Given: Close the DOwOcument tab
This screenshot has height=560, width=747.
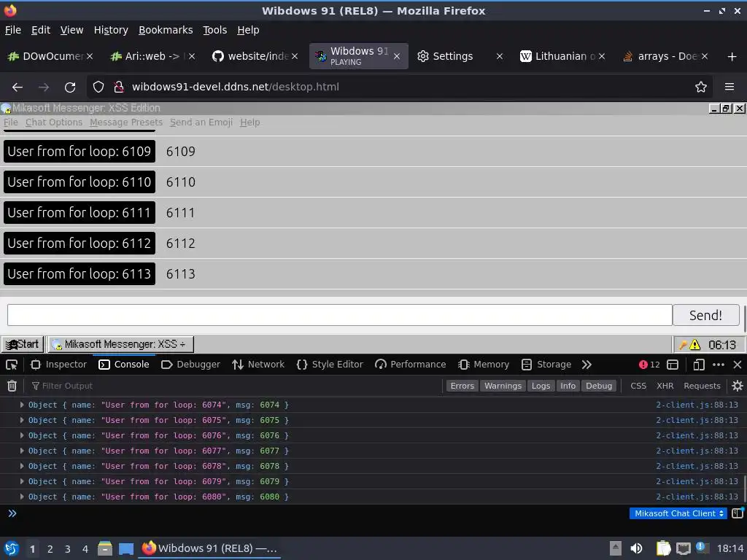Looking at the screenshot, I should (x=90, y=56).
